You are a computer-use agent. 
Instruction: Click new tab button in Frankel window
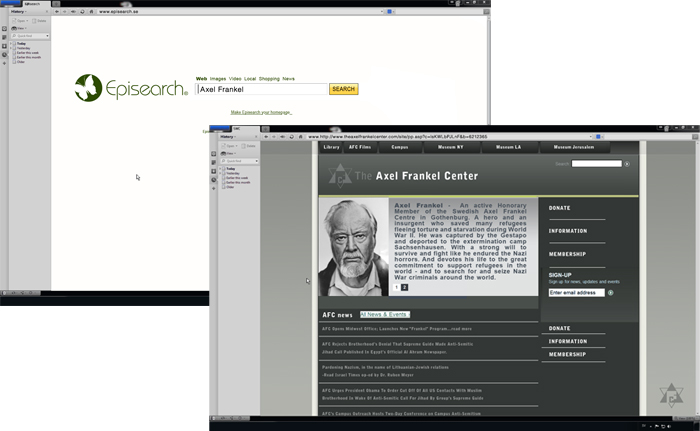265,129
